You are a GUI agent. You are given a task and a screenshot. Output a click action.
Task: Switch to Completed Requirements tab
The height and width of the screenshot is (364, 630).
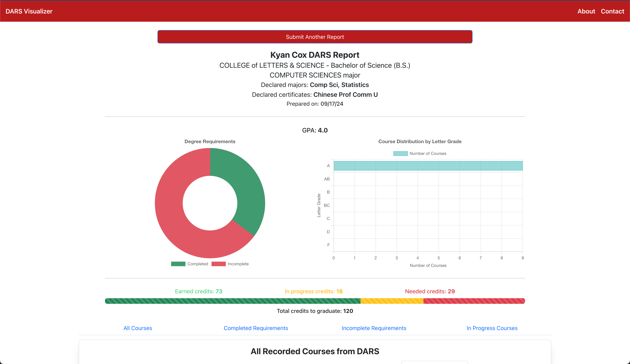[256, 328]
